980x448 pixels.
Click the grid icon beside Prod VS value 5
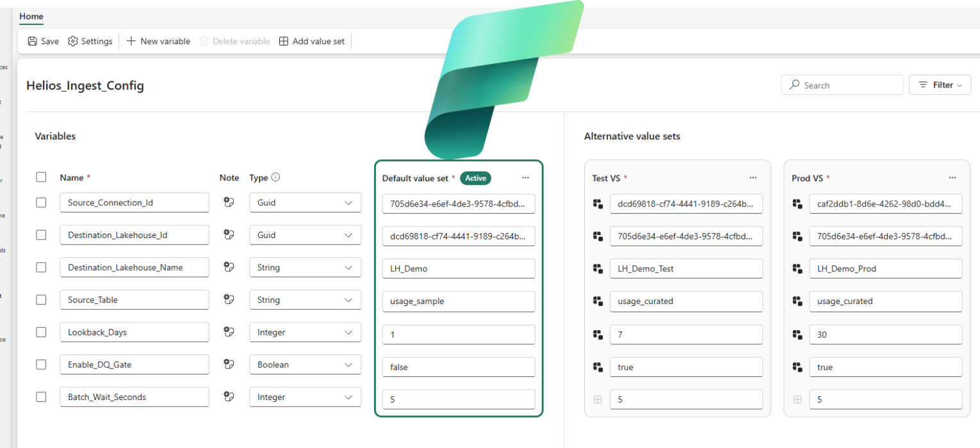click(797, 399)
